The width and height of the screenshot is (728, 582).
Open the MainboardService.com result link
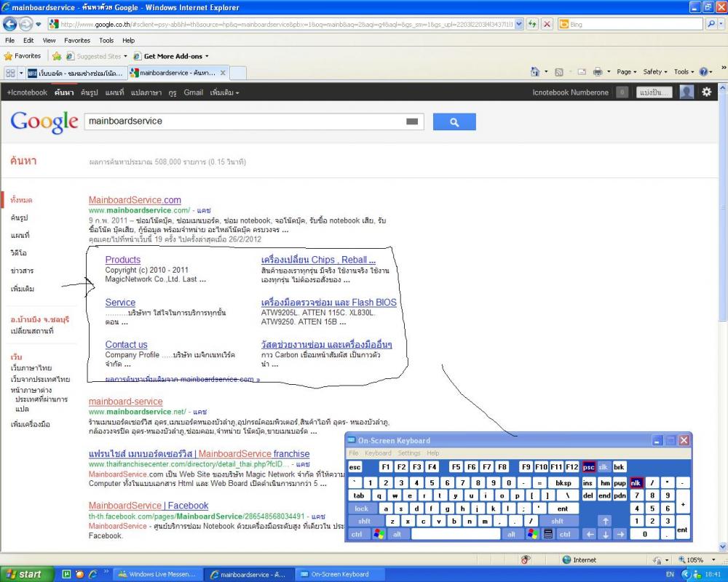click(135, 200)
